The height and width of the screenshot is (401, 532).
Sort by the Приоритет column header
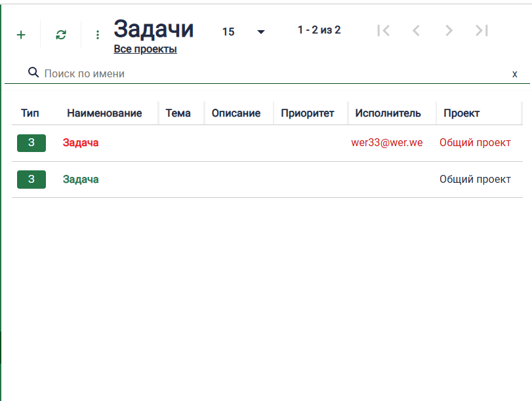point(309,113)
